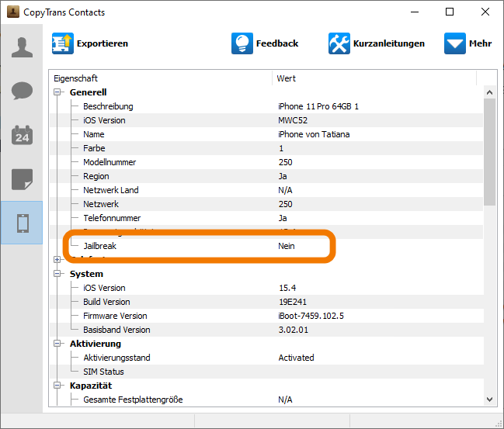Click the Exportieren toolbar icon

(x=63, y=43)
